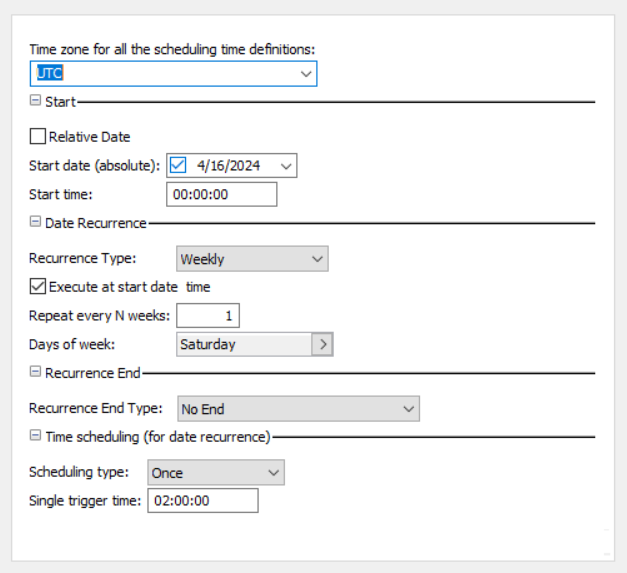Open the time zone UTC dropdown
This screenshot has height=573, width=627.
tap(305, 74)
